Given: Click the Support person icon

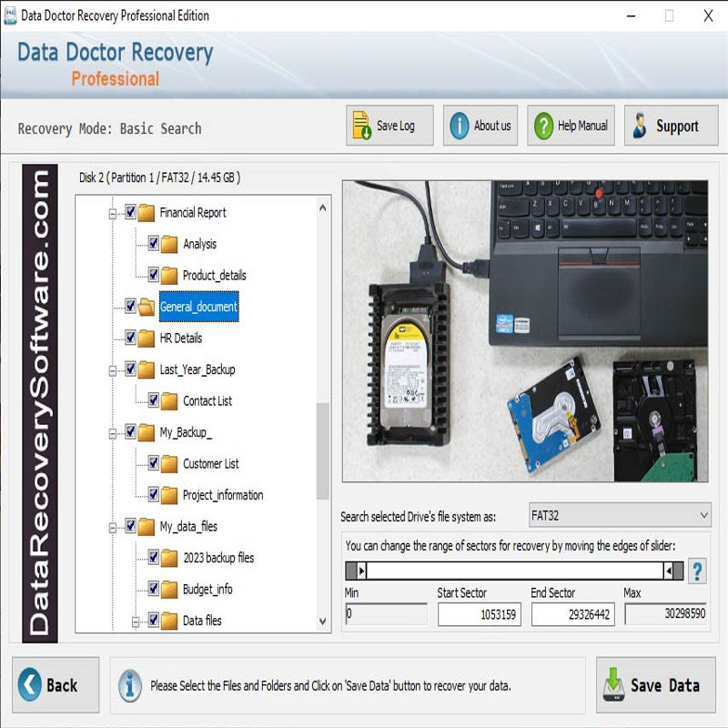Looking at the screenshot, I should (x=640, y=126).
